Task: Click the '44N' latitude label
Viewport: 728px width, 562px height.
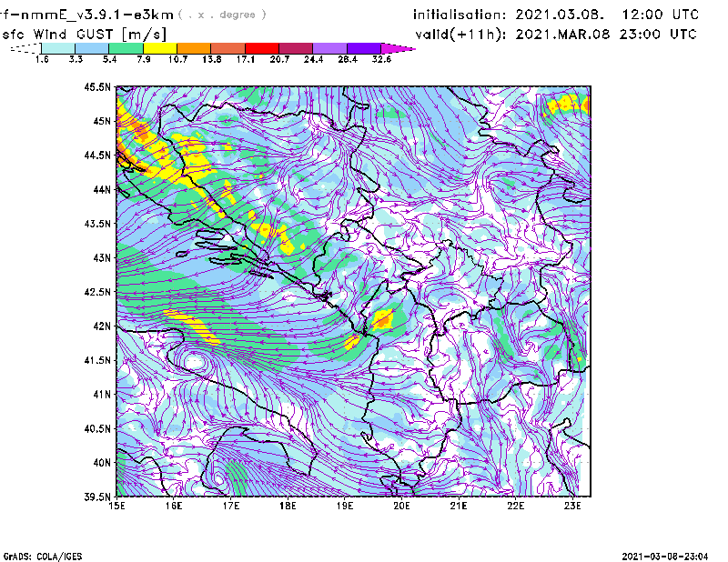Action: pos(102,189)
